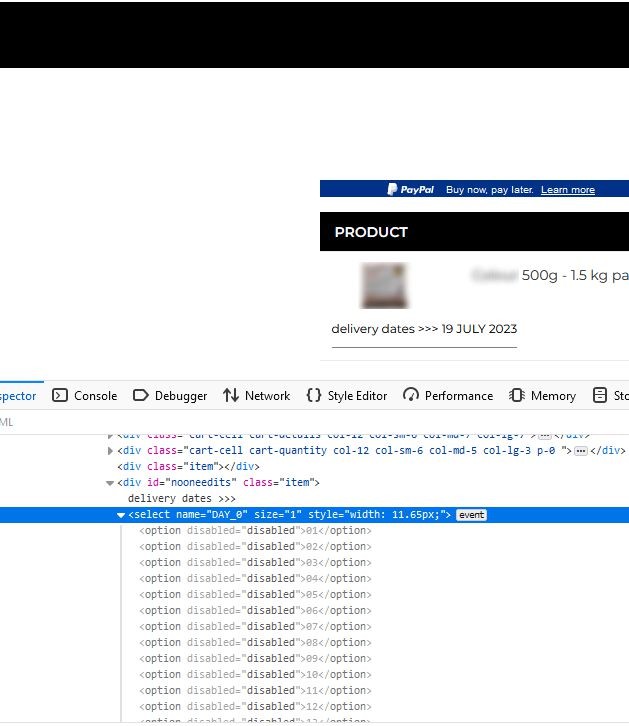Image resolution: width=629 pixels, height=726 pixels.
Task: Open the Style Editor panel
Action: 346,396
